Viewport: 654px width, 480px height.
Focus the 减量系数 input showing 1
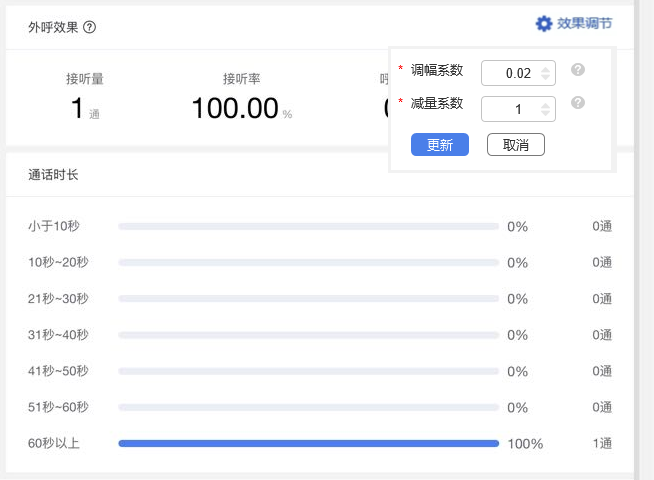(x=510, y=109)
